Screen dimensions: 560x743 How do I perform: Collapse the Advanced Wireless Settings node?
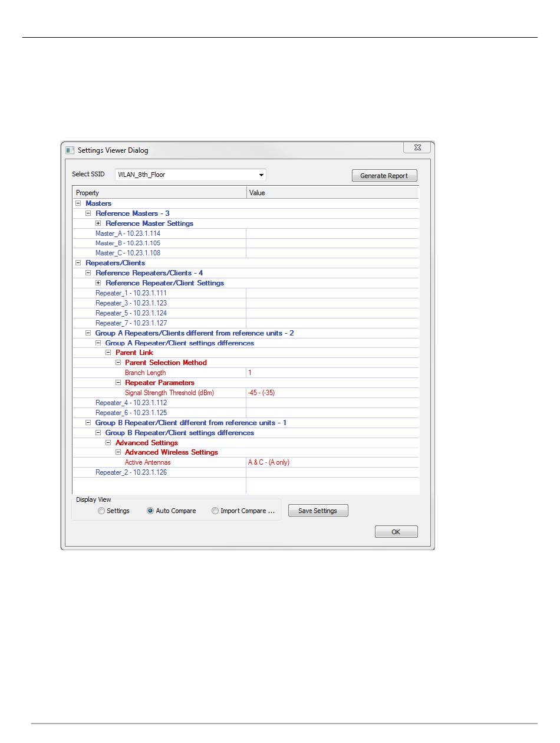[118, 452]
